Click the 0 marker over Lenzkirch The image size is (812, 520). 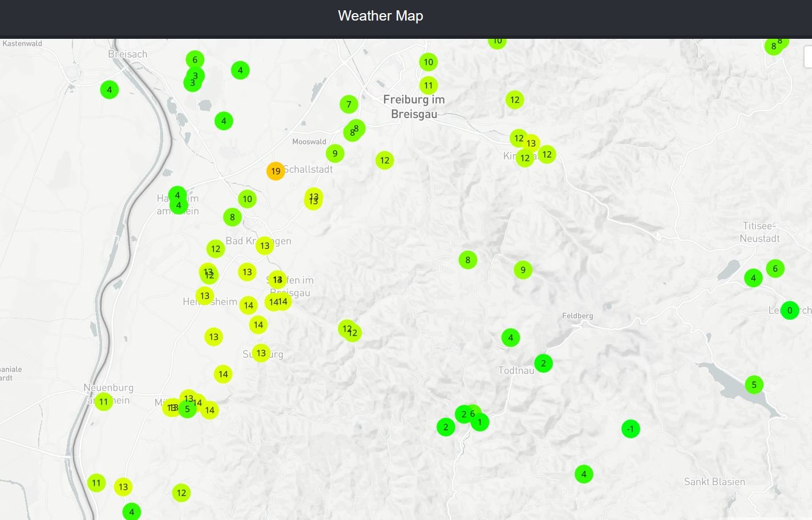coord(790,311)
